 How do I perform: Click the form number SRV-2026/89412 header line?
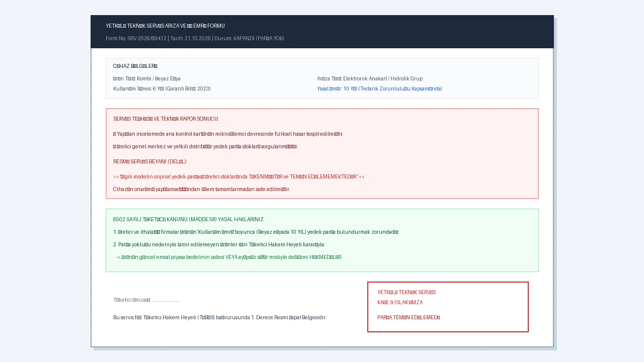pos(195,38)
